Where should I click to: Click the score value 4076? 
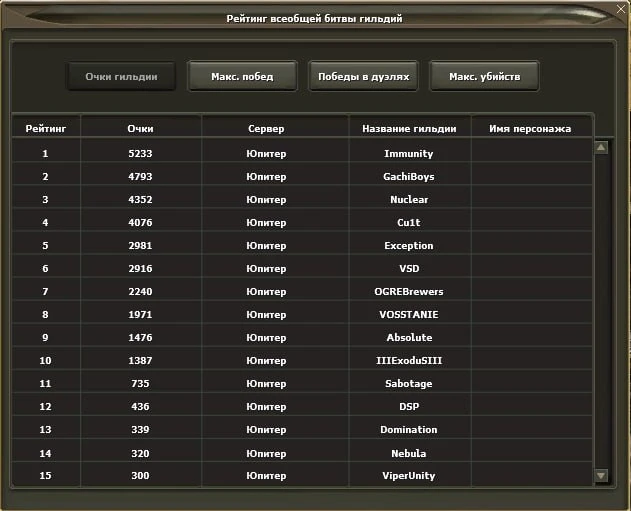coord(140,222)
